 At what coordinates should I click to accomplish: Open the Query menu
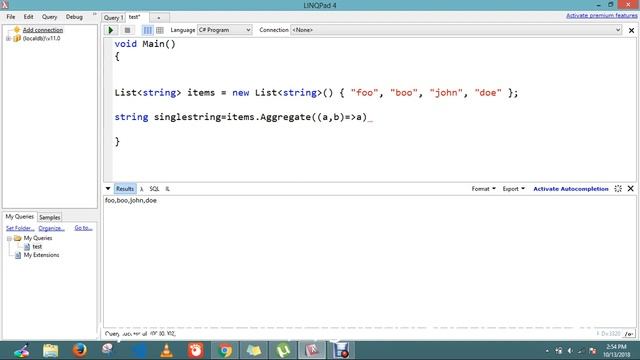(49, 17)
